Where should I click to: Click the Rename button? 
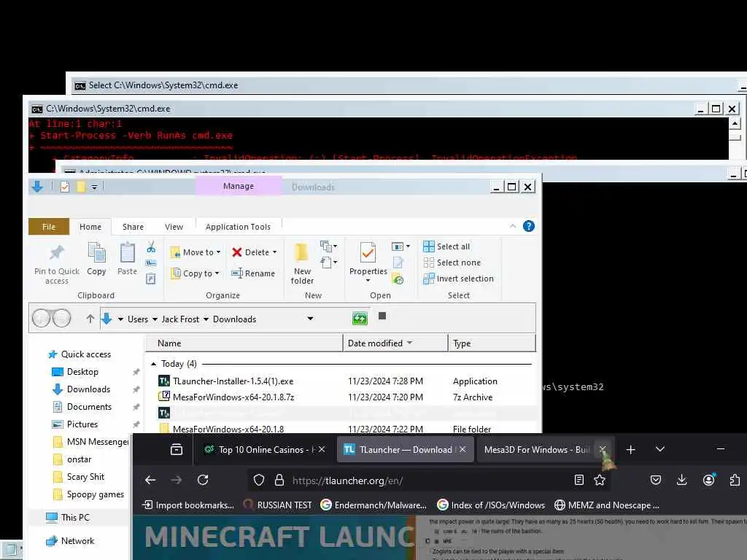(253, 273)
